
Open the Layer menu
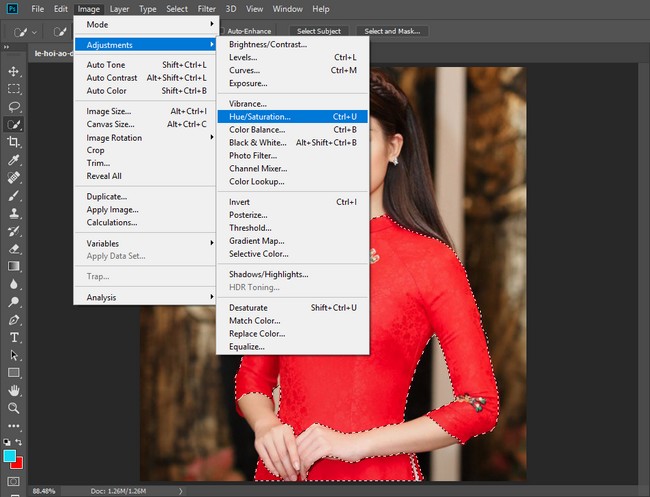[119, 9]
